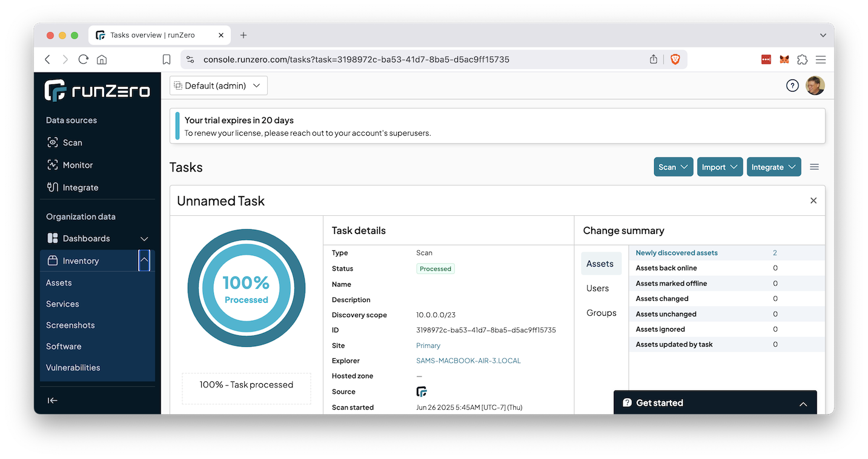Image resolution: width=868 pixels, height=459 pixels.
Task: Select Groups in Change summary
Action: pyautogui.click(x=601, y=313)
